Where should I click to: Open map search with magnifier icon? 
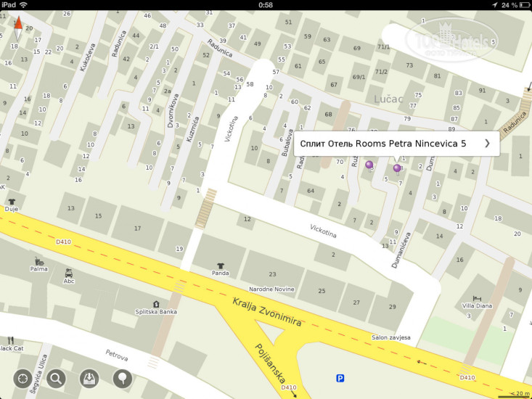(57, 378)
